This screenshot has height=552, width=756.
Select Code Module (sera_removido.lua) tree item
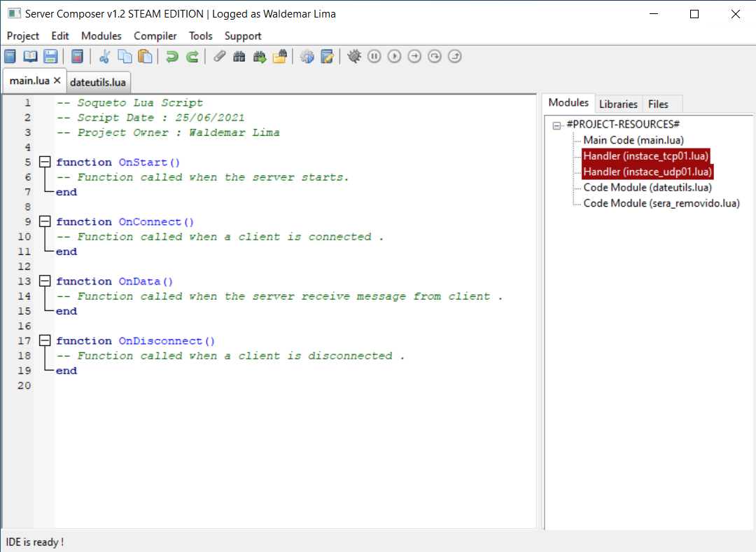click(x=661, y=203)
